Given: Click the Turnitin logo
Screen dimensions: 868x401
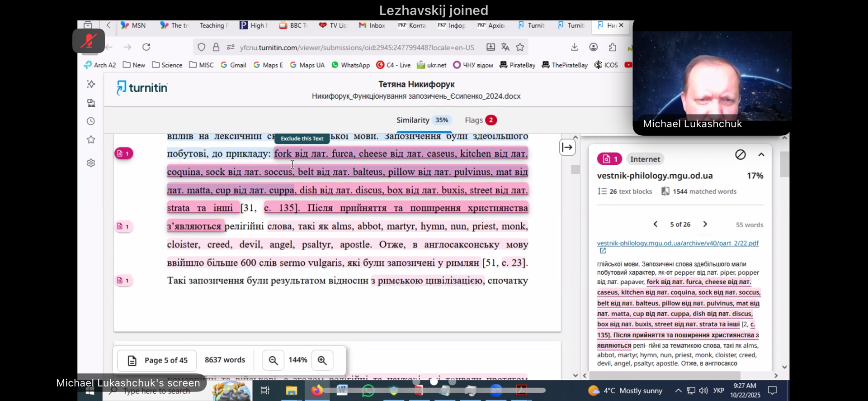Looking at the screenshot, I should pyautogui.click(x=142, y=87).
